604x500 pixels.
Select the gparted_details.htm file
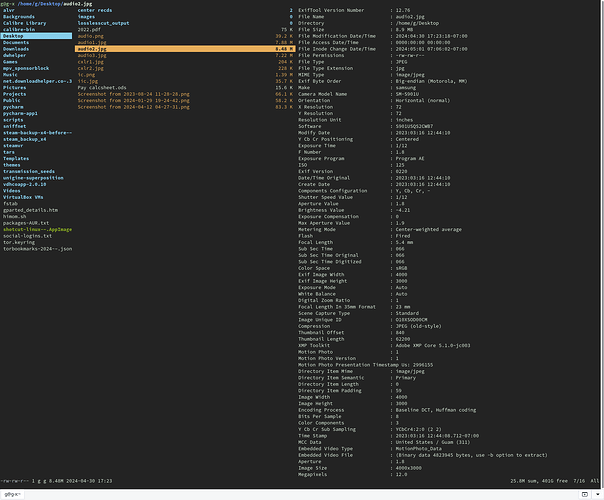click(30, 210)
